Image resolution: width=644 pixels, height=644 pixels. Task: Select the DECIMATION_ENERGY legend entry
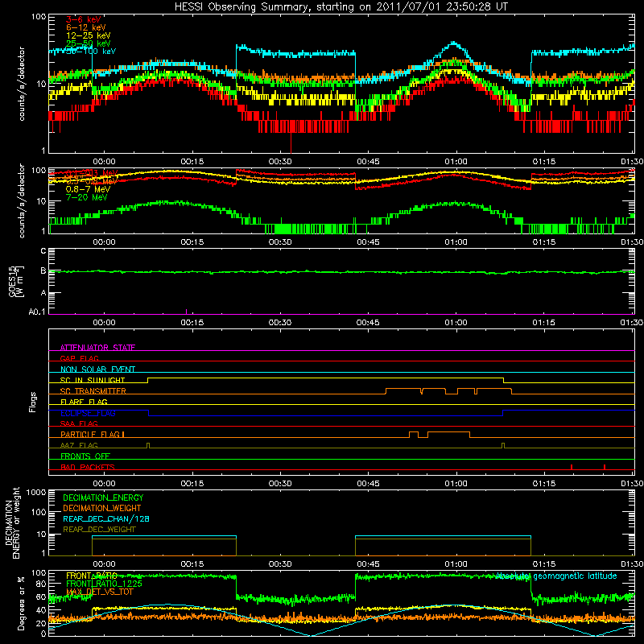103,497
